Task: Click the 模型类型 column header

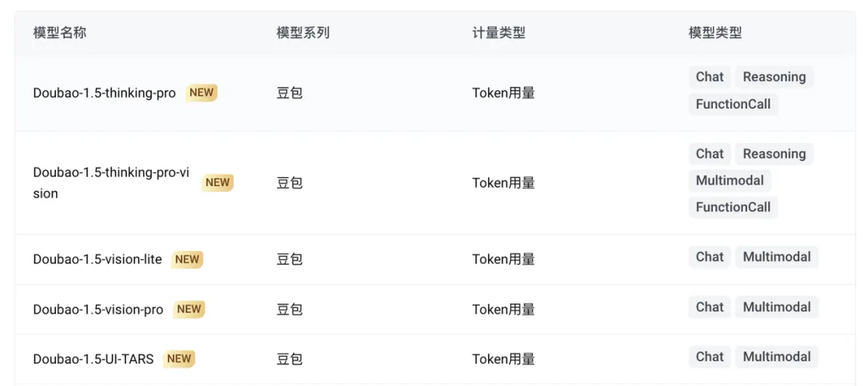Action: point(715,33)
